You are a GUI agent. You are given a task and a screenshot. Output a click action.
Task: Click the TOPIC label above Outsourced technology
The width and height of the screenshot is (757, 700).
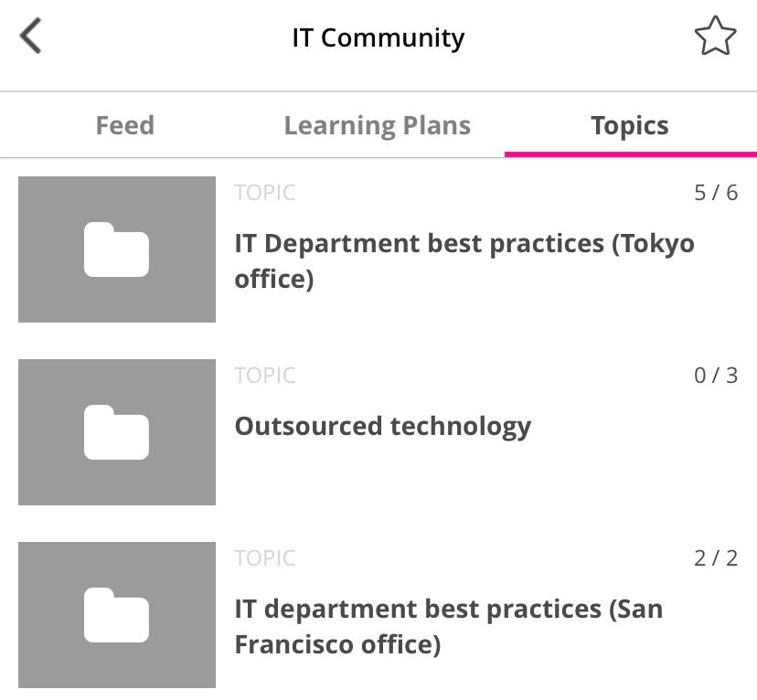point(264,376)
